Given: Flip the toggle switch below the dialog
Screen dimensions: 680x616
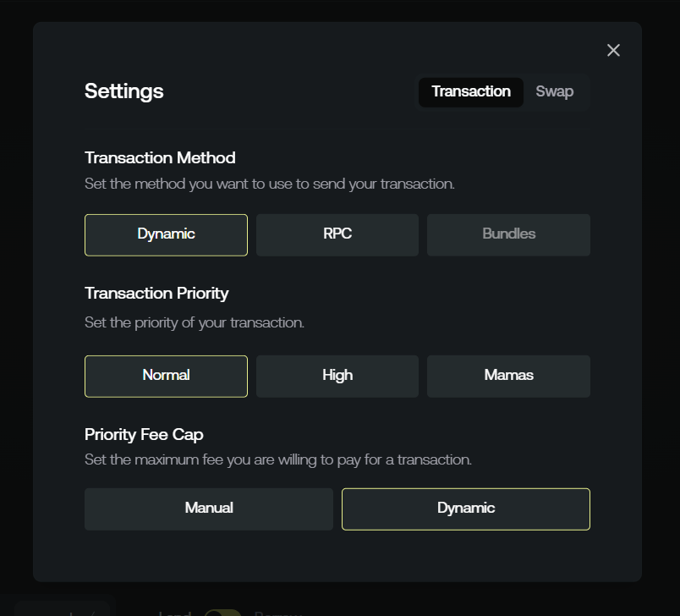Looking at the screenshot, I should pyautogui.click(x=222, y=612).
